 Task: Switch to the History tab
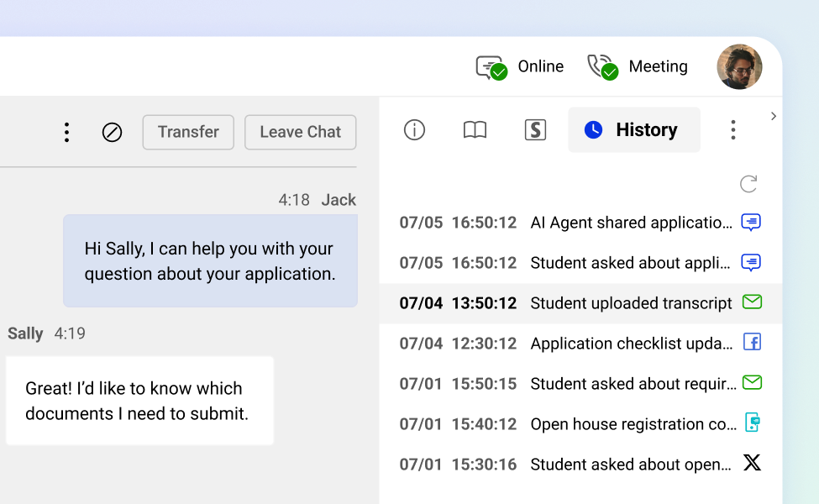click(634, 129)
